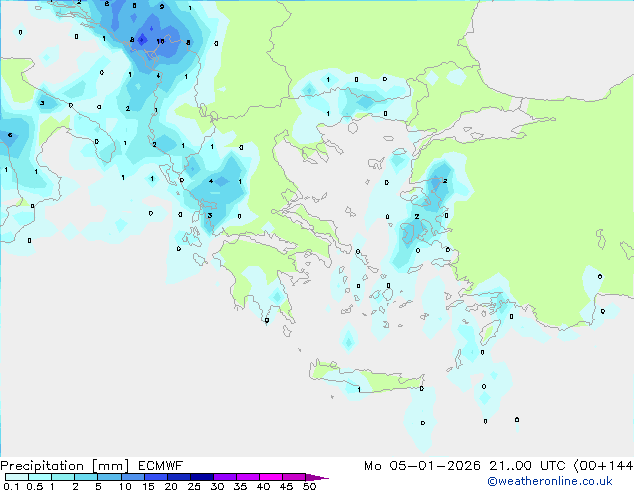Click the '21..00' time text
634x490 pixels.
tap(511, 466)
